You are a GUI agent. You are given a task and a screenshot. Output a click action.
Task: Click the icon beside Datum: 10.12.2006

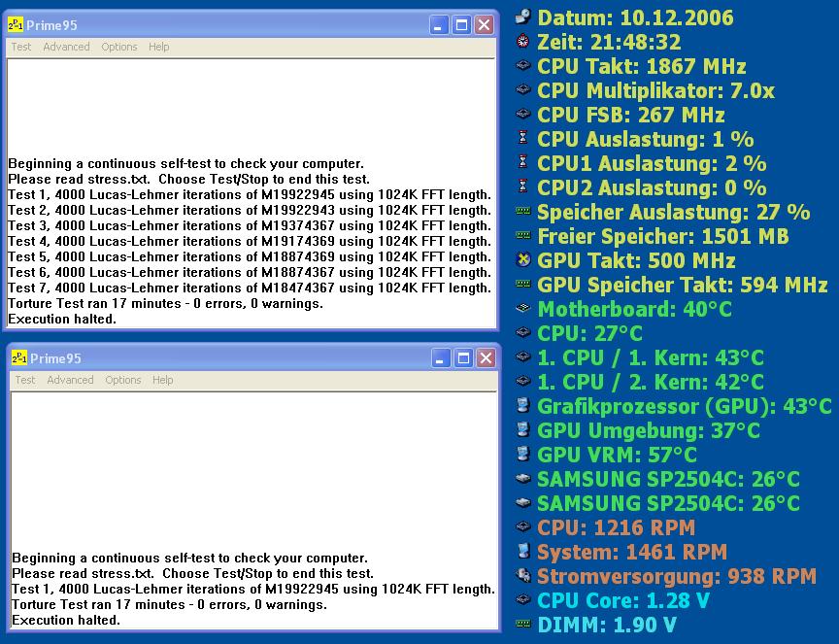(522, 17)
